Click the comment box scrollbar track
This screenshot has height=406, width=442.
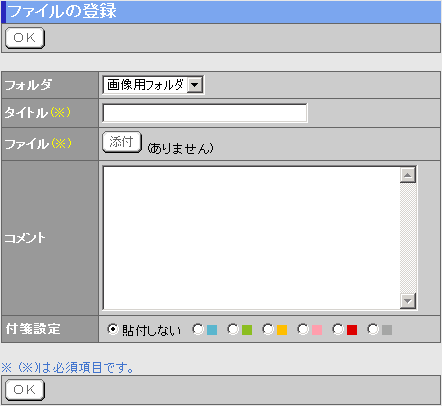[408, 238]
